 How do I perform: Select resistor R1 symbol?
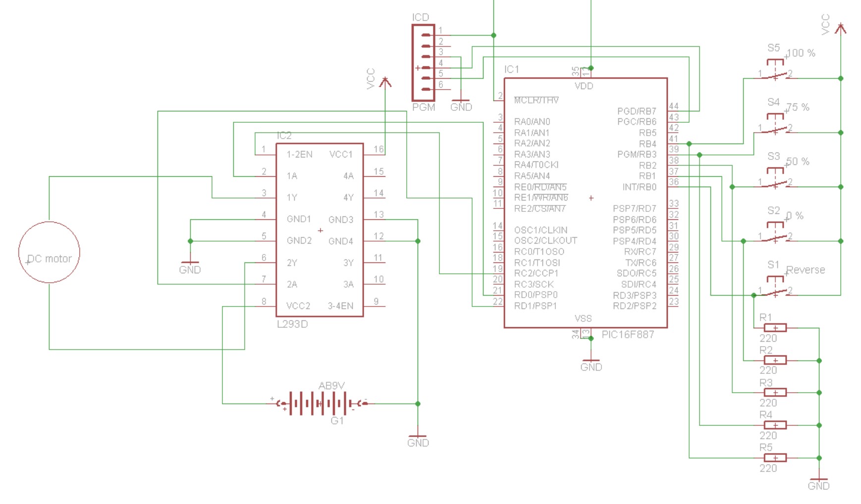[775, 328]
